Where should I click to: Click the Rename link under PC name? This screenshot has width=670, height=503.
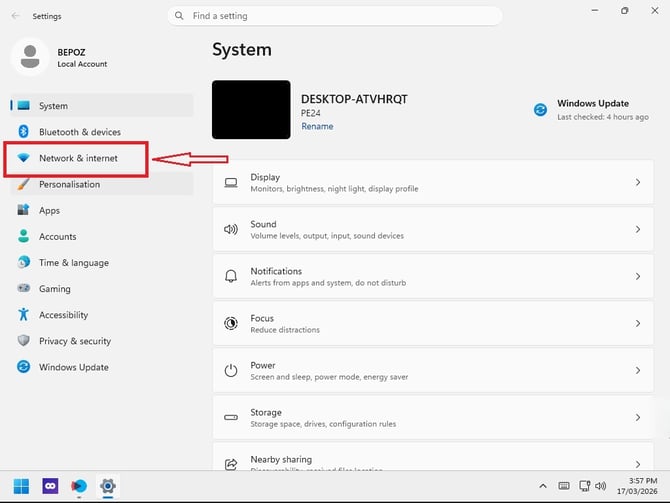point(317,126)
